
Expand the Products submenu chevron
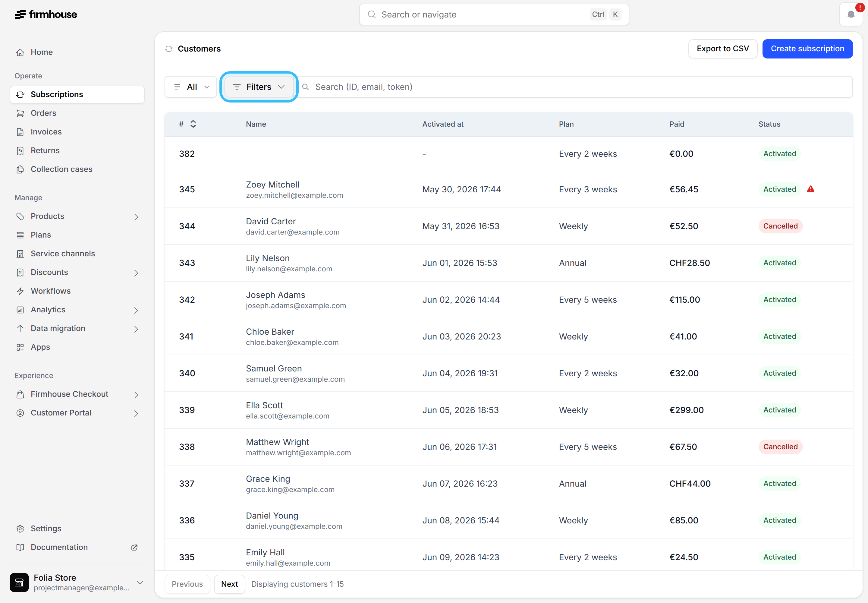pyautogui.click(x=136, y=217)
